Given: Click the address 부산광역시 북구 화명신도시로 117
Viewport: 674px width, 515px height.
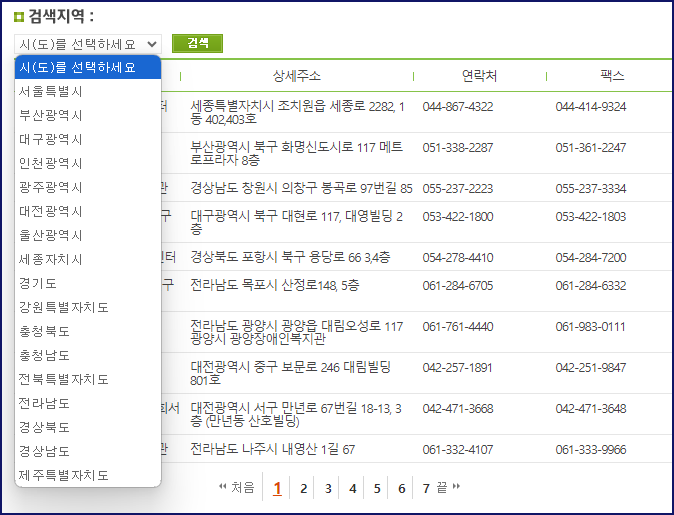Looking at the screenshot, I should (297, 153).
